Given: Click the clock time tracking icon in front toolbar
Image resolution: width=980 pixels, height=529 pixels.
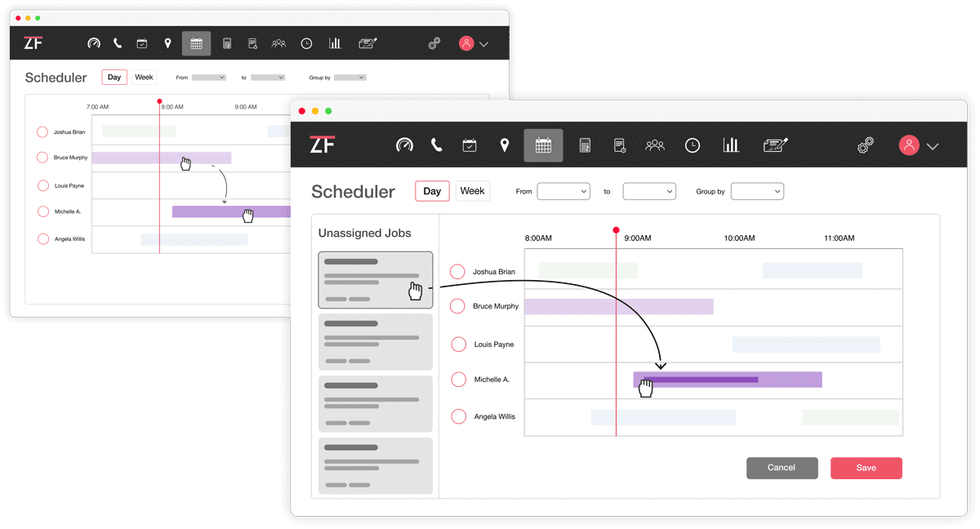Looking at the screenshot, I should point(693,145).
